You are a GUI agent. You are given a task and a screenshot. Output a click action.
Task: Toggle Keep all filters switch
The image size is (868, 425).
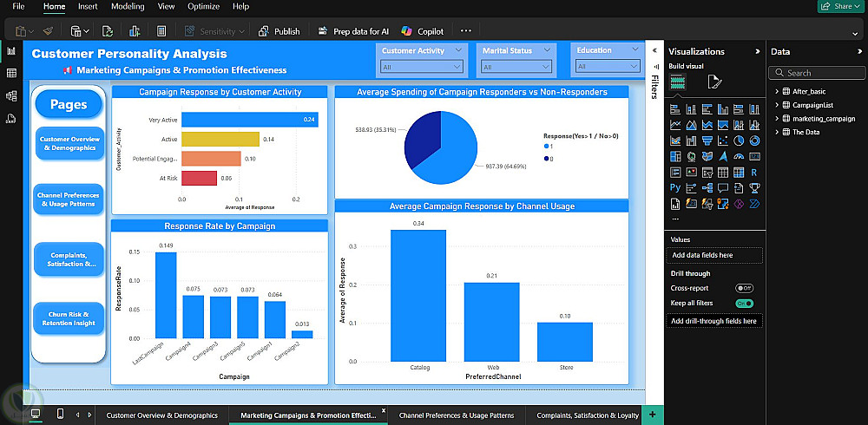744,304
